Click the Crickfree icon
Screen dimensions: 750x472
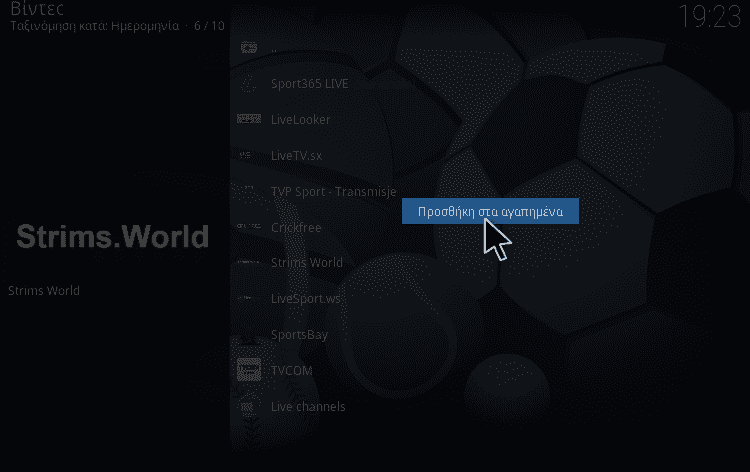pos(249,227)
